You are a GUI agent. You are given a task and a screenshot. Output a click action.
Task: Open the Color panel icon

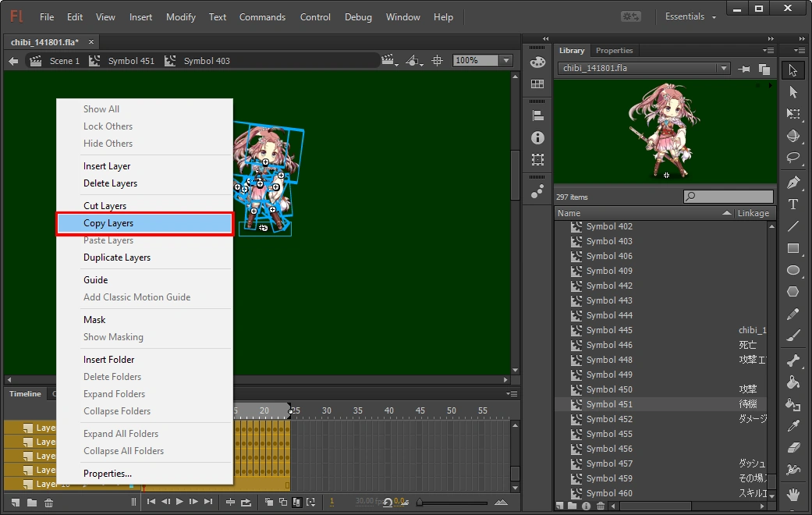click(537, 63)
